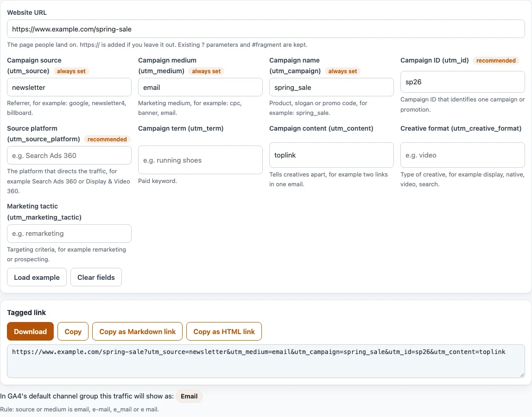
Task: Click the Paid keyword. helper text
Action: coord(158,181)
